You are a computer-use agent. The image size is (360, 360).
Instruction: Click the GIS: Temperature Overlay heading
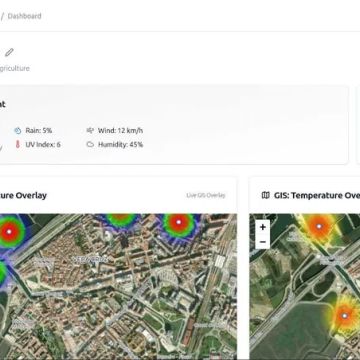317,195
